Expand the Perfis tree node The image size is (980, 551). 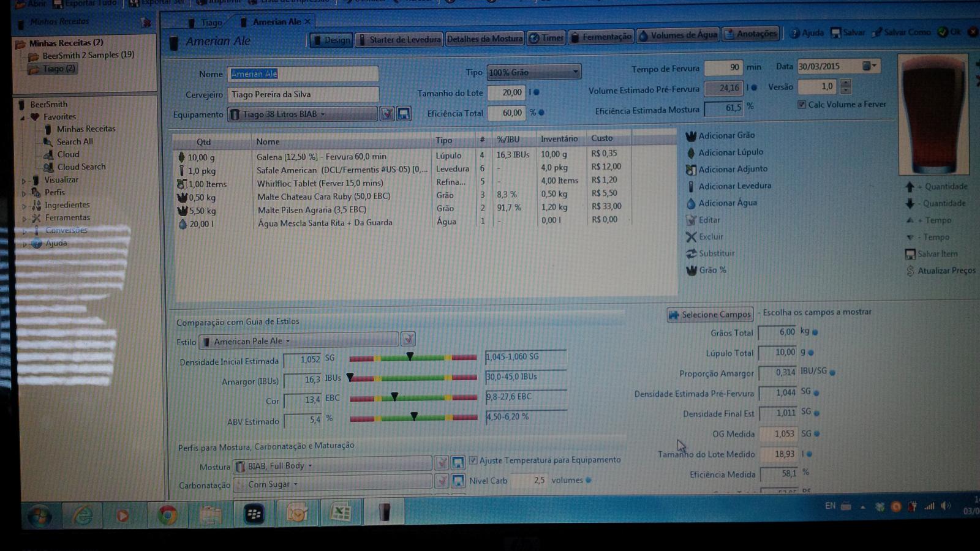(x=24, y=193)
